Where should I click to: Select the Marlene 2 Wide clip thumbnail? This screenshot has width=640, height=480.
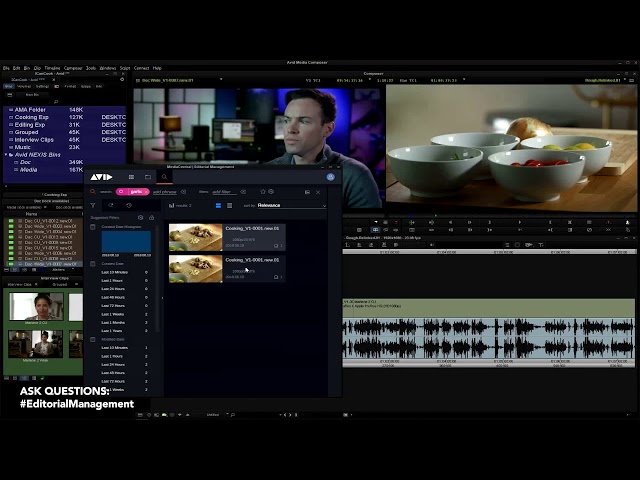(x=36, y=344)
